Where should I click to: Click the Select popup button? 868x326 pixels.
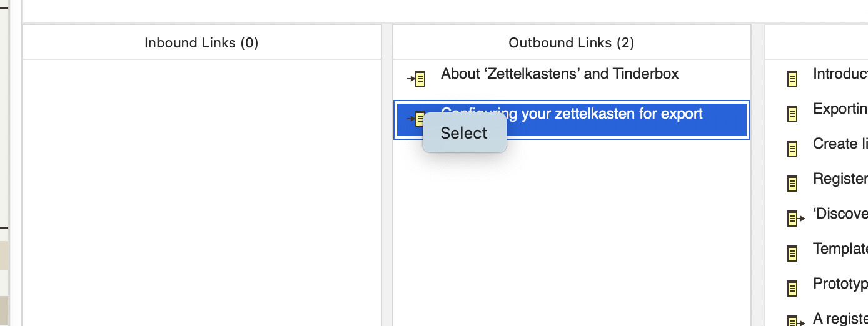click(464, 133)
